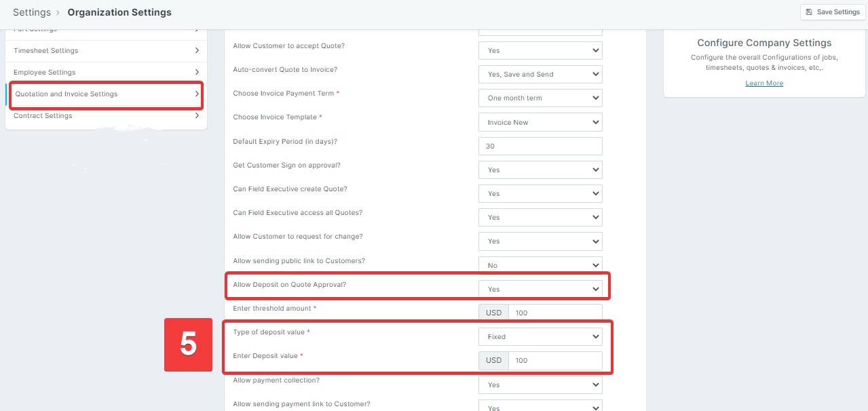Click the threshold amount input field
Viewport: 868px width, 411px height.
point(554,313)
